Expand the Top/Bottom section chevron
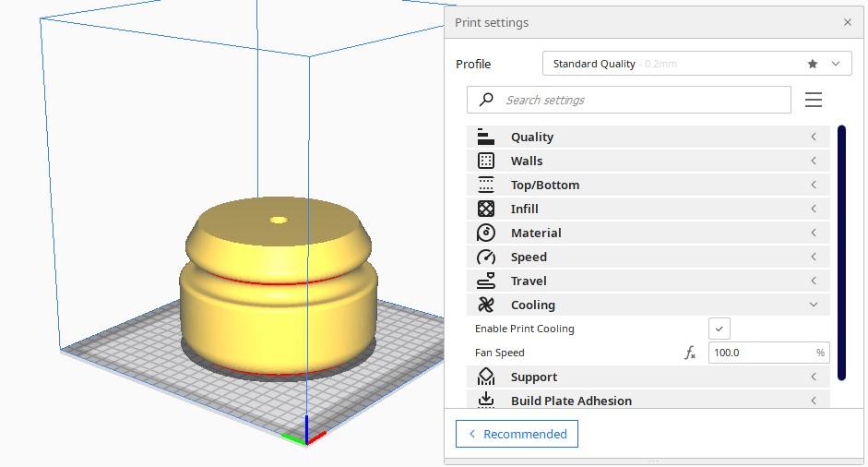The width and height of the screenshot is (868, 467). pyautogui.click(x=814, y=185)
